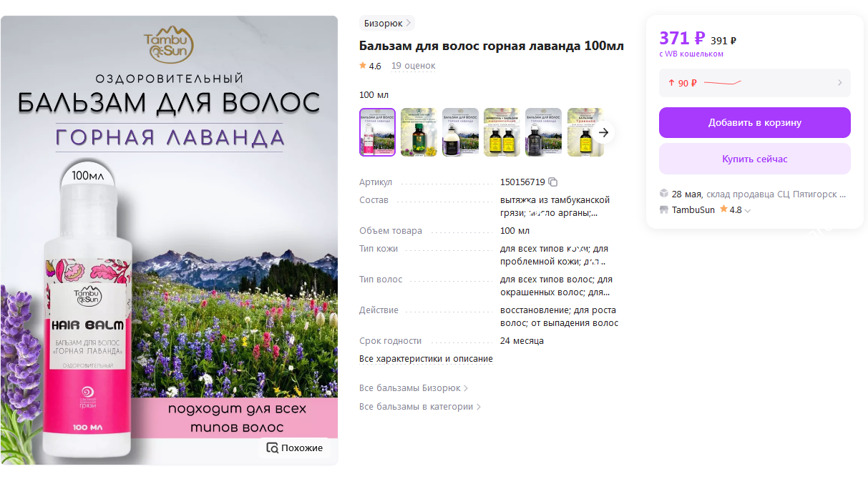Open Все характеристики и описание
The width and height of the screenshot is (868, 479).
click(426, 359)
